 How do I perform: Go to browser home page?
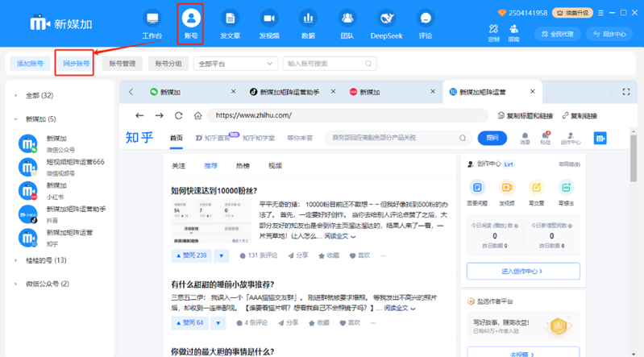coord(198,115)
